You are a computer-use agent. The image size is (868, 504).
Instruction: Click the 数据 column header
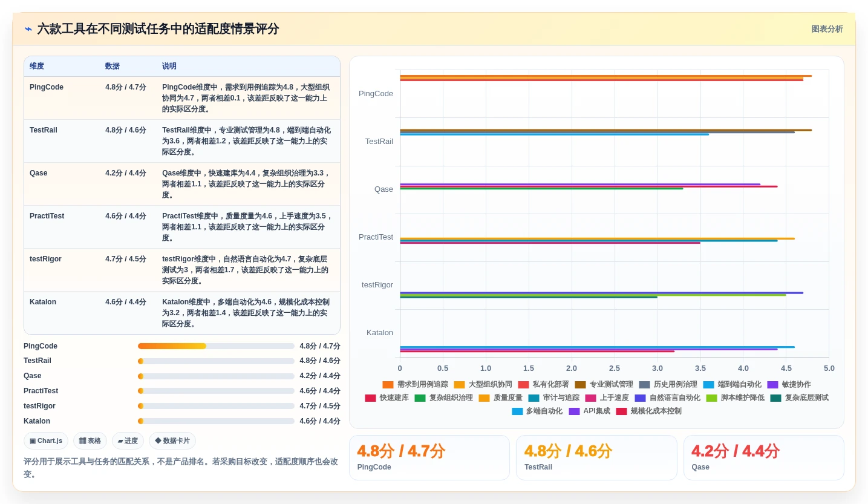click(113, 66)
